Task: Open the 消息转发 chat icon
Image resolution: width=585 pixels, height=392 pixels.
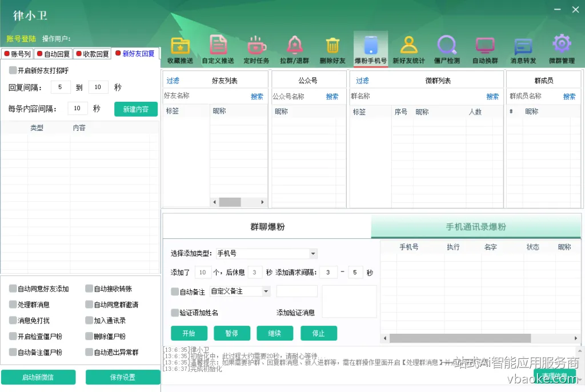Action: coord(523,46)
